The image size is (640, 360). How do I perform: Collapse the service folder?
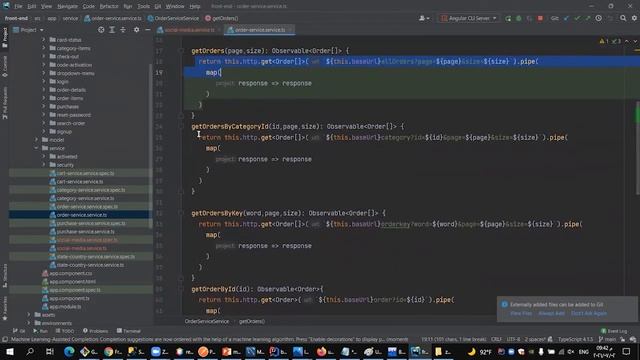(x=36, y=148)
